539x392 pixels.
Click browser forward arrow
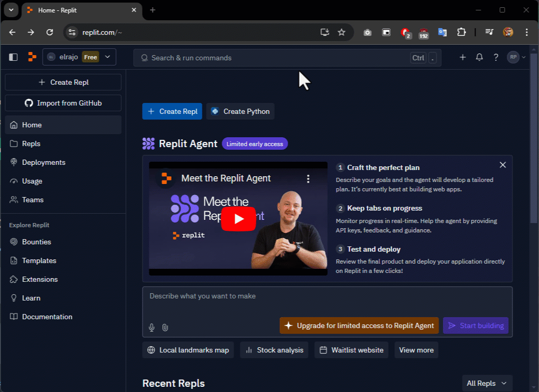coord(31,32)
